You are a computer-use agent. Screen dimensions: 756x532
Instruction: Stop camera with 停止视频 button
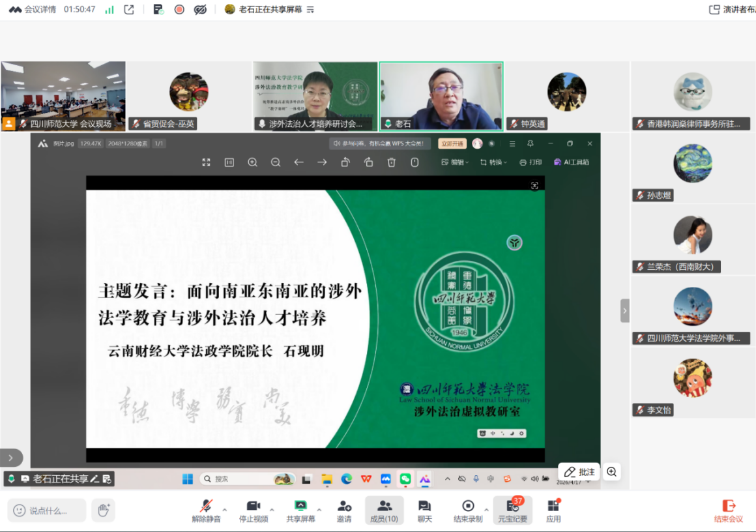[254, 510]
